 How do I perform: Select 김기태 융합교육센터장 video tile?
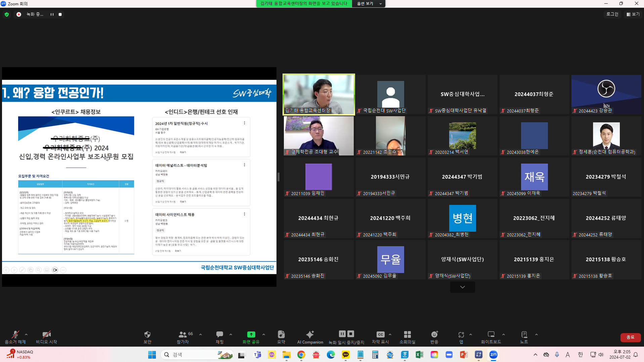[319, 94]
